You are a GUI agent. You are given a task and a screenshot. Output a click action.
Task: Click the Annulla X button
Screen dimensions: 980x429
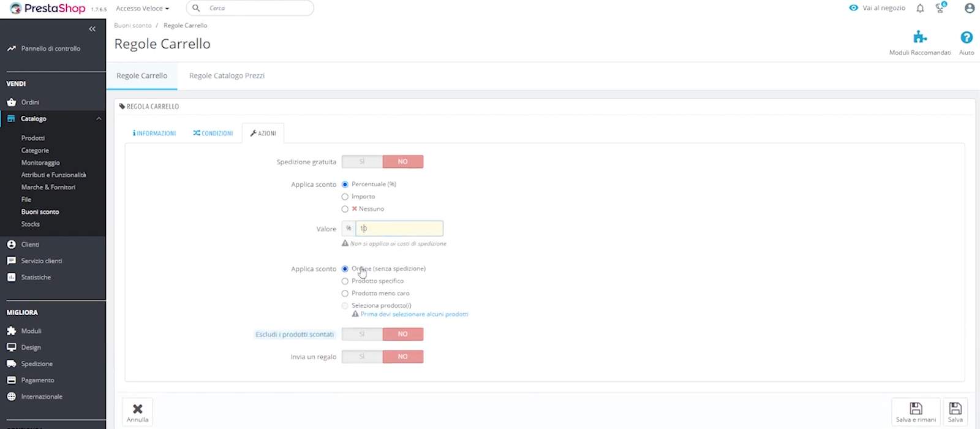click(138, 412)
